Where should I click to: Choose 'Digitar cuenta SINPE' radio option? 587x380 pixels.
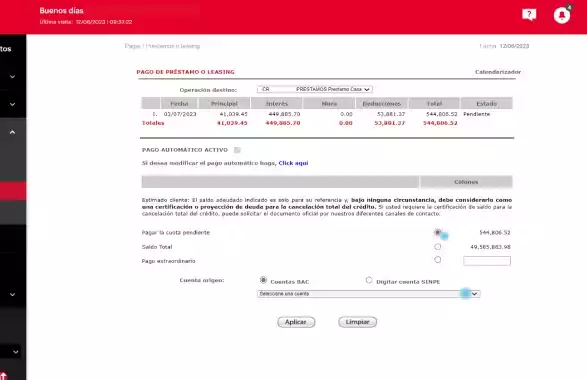(369, 280)
